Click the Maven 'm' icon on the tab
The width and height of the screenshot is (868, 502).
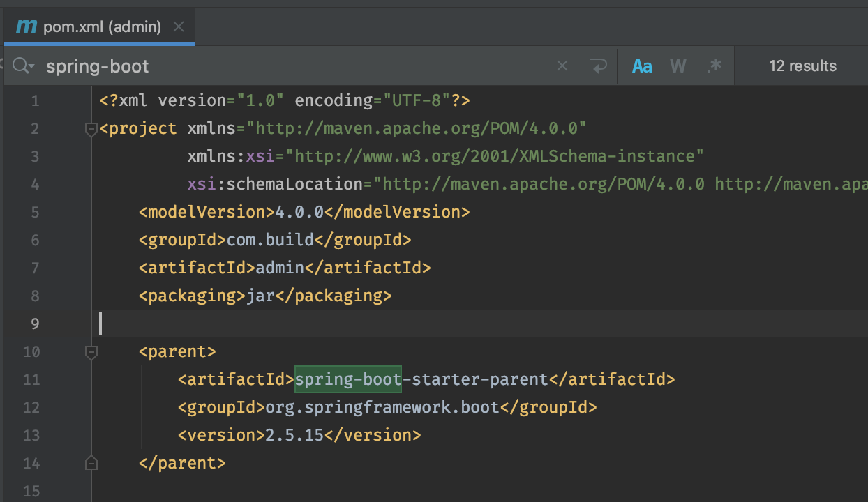(26, 27)
